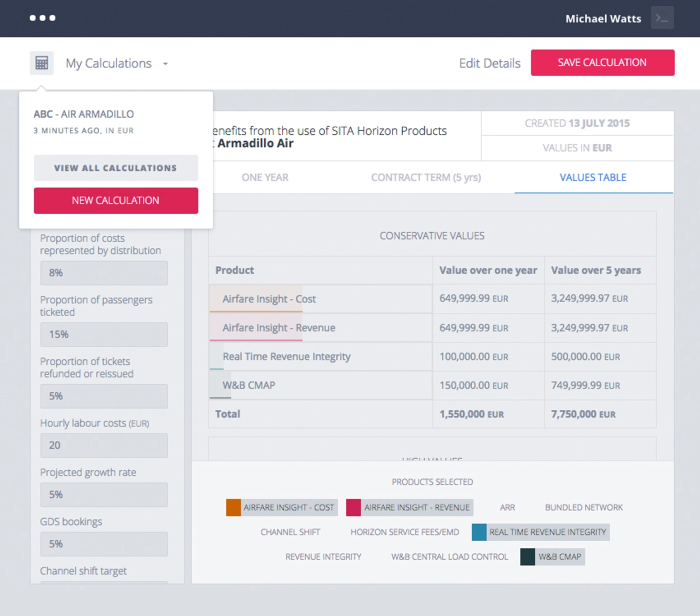The image size is (700, 616).
Task: Open the console icon next to Michael Watts
Action: click(662, 18)
